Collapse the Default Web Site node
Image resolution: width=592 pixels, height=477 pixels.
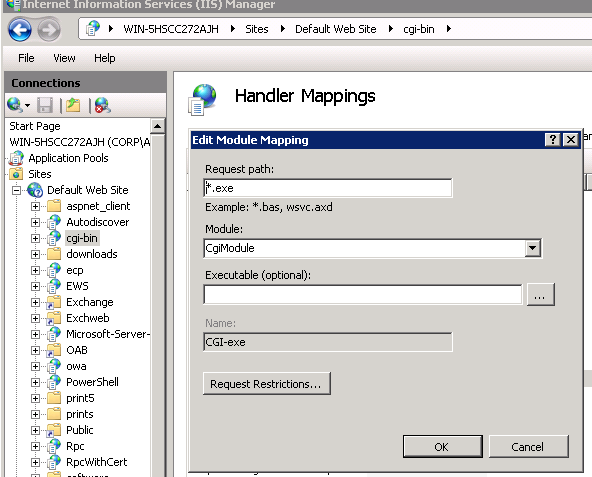click(16, 190)
